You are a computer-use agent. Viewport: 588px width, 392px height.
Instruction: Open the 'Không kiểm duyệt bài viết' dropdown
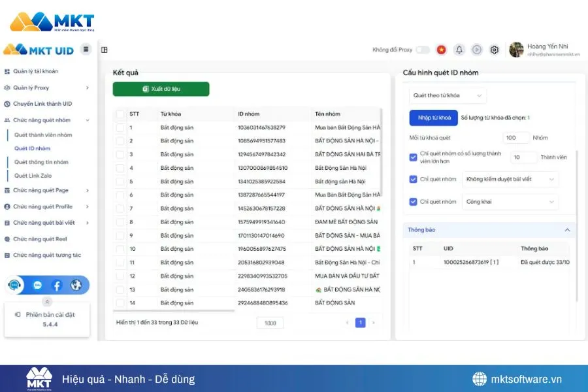(x=510, y=179)
